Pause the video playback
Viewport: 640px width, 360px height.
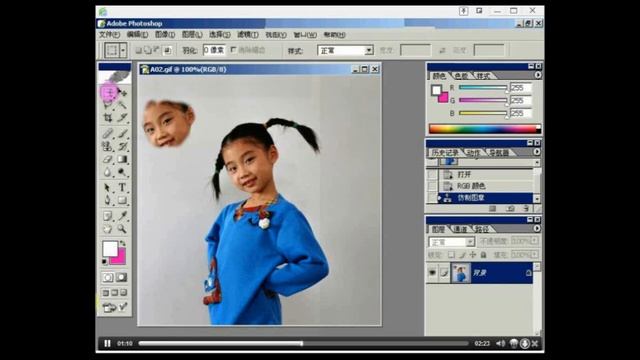[x=107, y=344]
